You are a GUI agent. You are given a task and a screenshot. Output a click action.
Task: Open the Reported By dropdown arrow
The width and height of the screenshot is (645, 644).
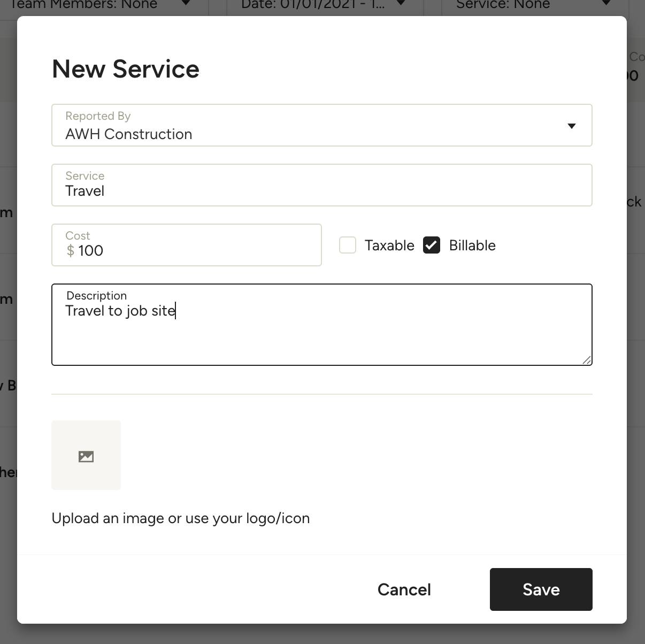click(572, 126)
